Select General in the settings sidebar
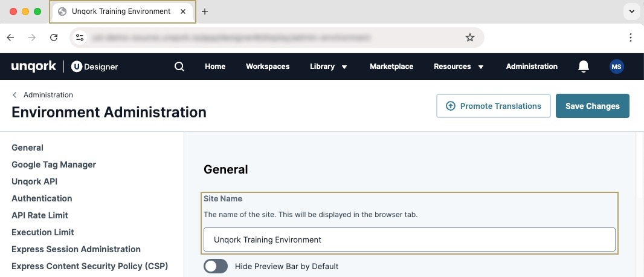Viewport: 644px width, 277px height. coord(28,148)
